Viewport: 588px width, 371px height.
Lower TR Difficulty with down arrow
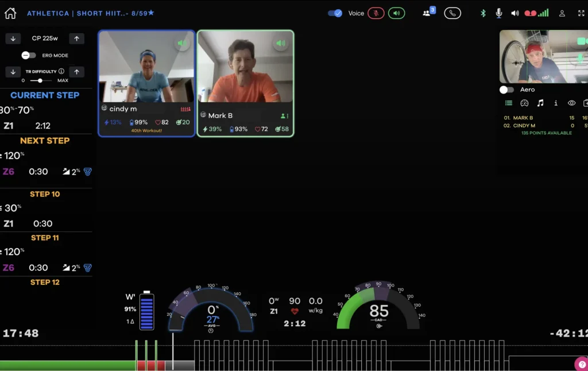pos(13,72)
